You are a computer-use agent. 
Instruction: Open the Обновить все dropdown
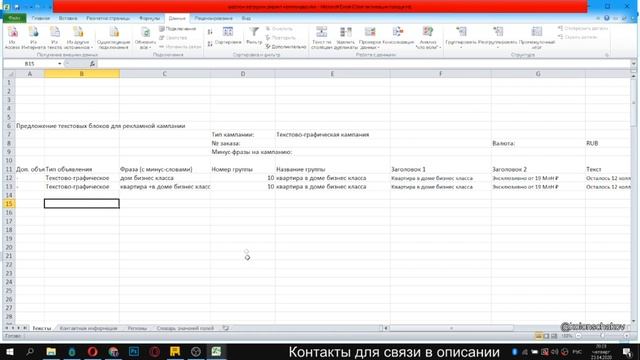145,38
